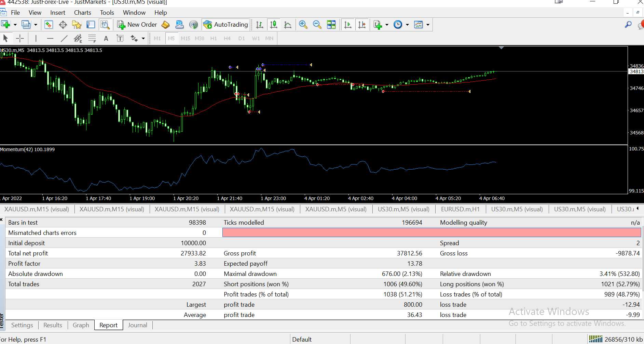Image resolution: width=644 pixels, height=344 pixels.
Task: Toggle the Terminal window icon
Action: (x=91, y=25)
